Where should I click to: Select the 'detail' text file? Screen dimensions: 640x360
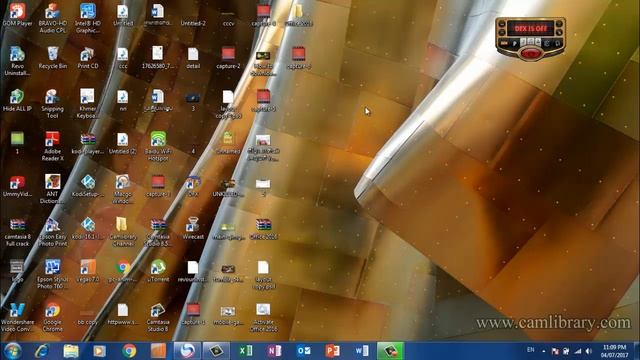tap(193, 58)
